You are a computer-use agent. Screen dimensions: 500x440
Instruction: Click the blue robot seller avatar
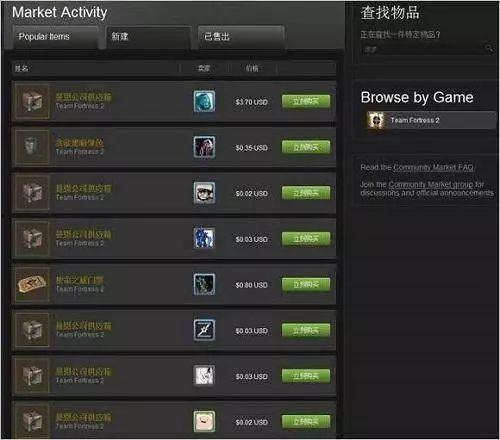(x=204, y=238)
